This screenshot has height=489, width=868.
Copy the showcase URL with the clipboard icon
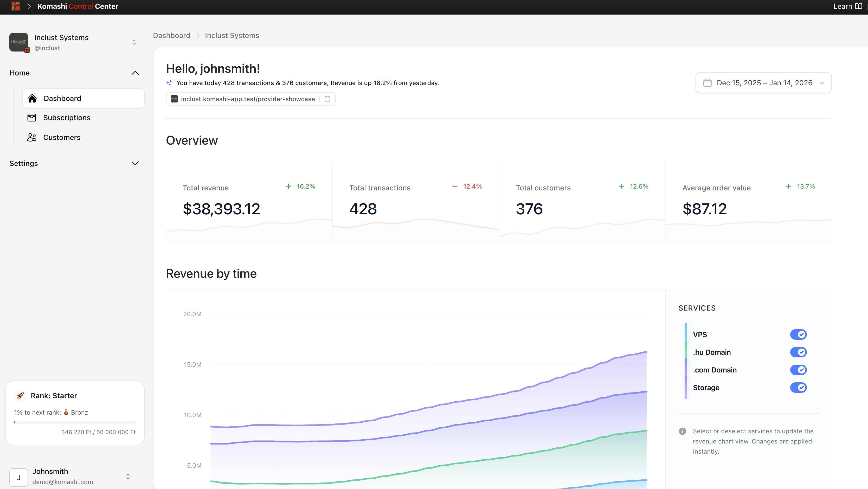(x=327, y=99)
